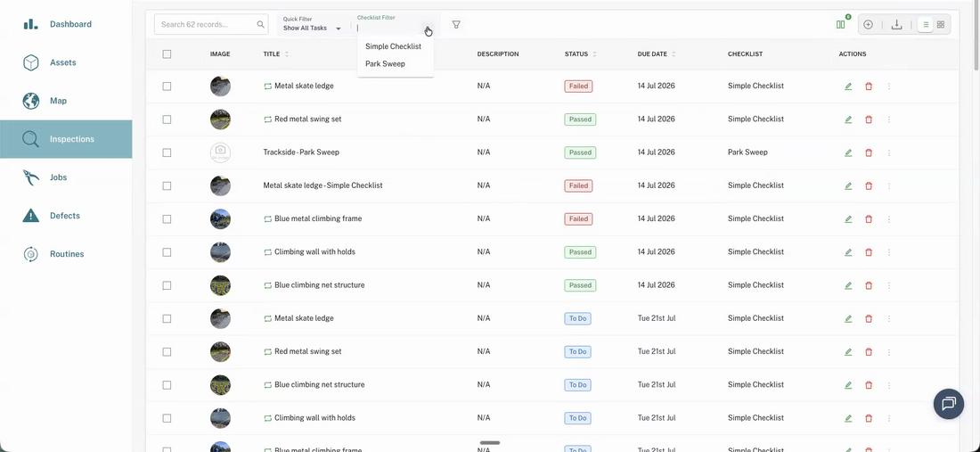Check the box for Failed Blue metal climbing frame row
980x452 pixels.
coord(167,218)
